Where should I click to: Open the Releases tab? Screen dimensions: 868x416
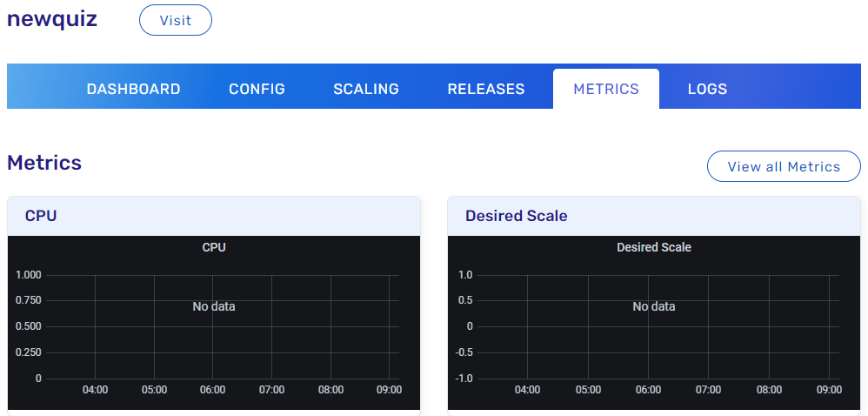[486, 89]
